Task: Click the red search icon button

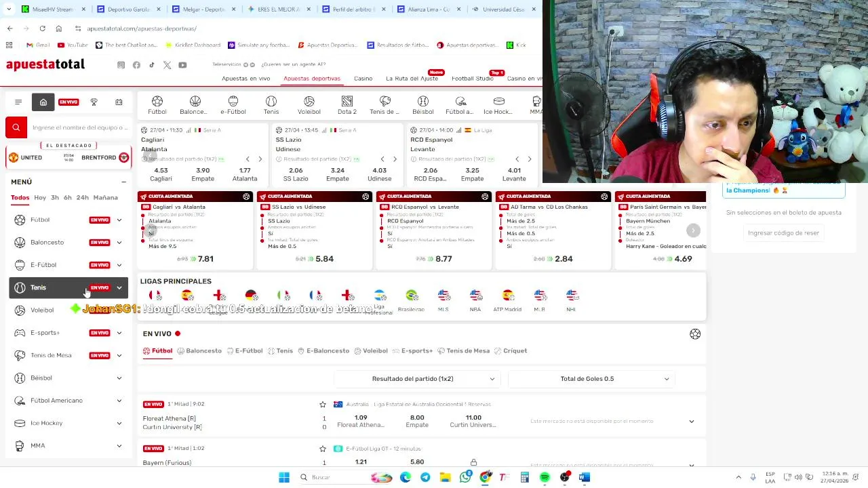Action: [x=16, y=127]
